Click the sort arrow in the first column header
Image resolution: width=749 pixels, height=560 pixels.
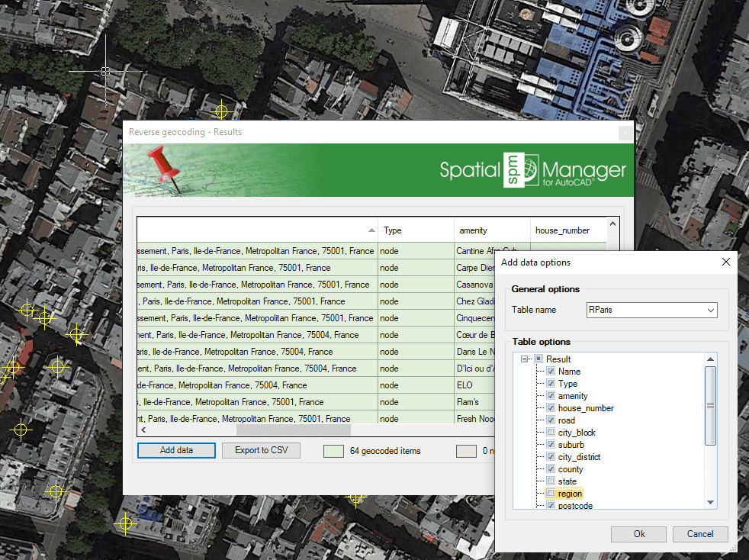pos(371,229)
